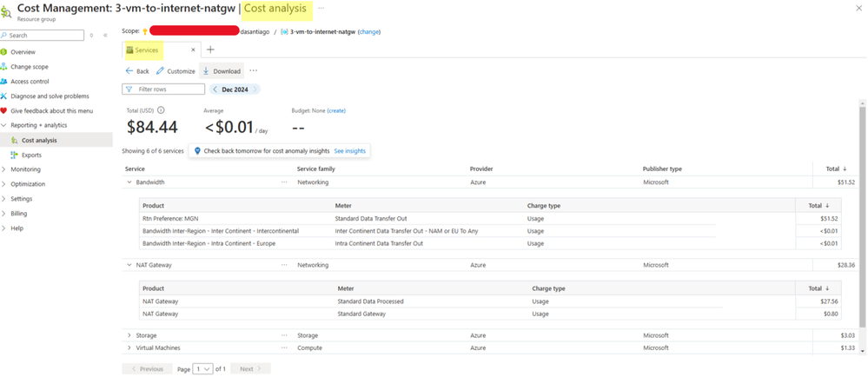Sort Bandwidth sub-table by Total header
Viewport: 868px width, 377px height.
click(818, 205)
